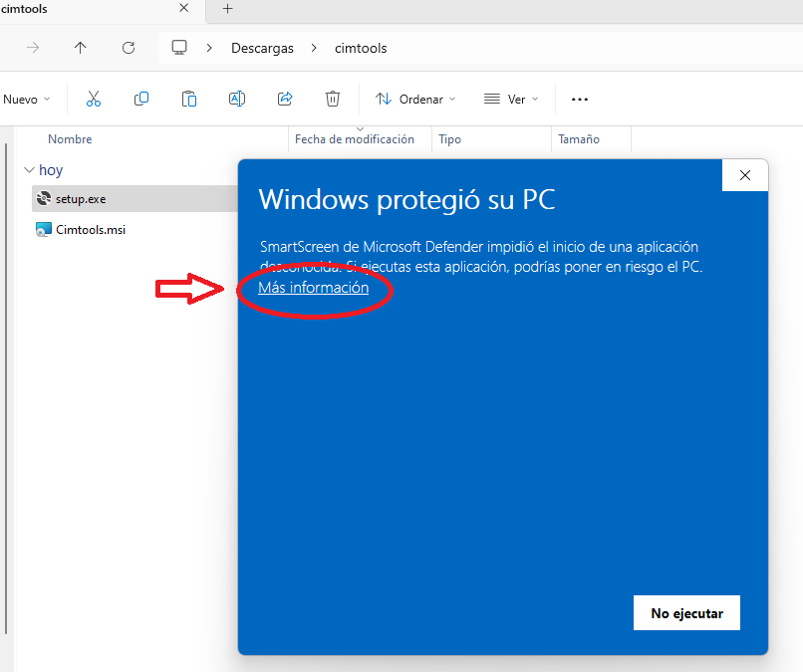803x672 pixels.
Task: Expand chevron after Descargas in breadcrumb
Action: tap(314, 48)
